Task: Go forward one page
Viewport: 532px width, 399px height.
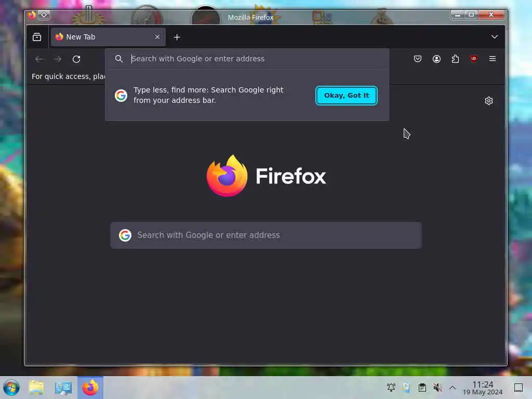Action: (x=58, y=59)
